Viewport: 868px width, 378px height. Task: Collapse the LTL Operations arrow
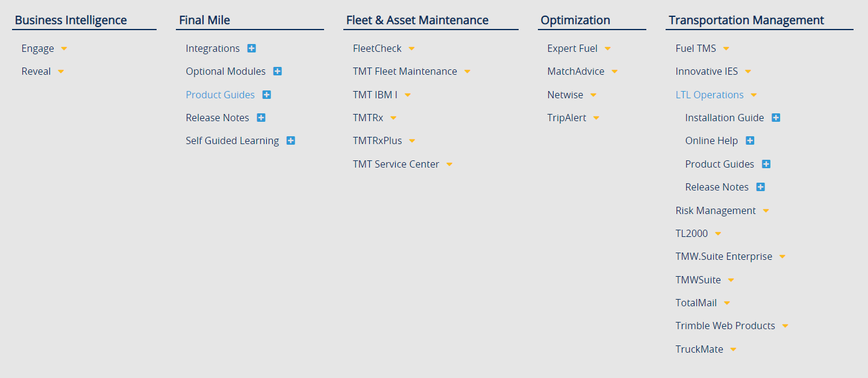(x=754, y=95)
